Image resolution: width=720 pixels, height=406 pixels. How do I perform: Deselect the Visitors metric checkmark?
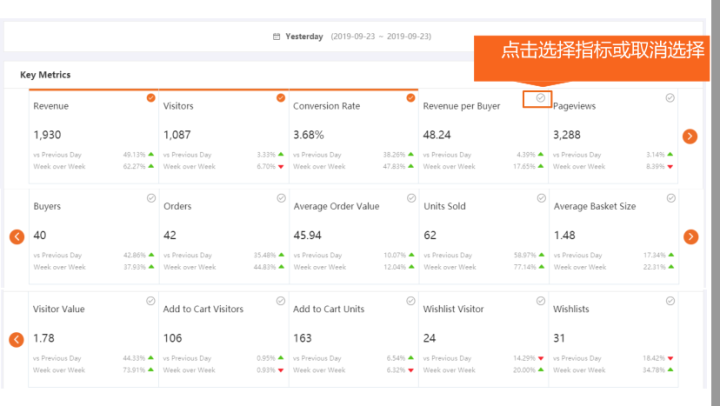[281, 98]
